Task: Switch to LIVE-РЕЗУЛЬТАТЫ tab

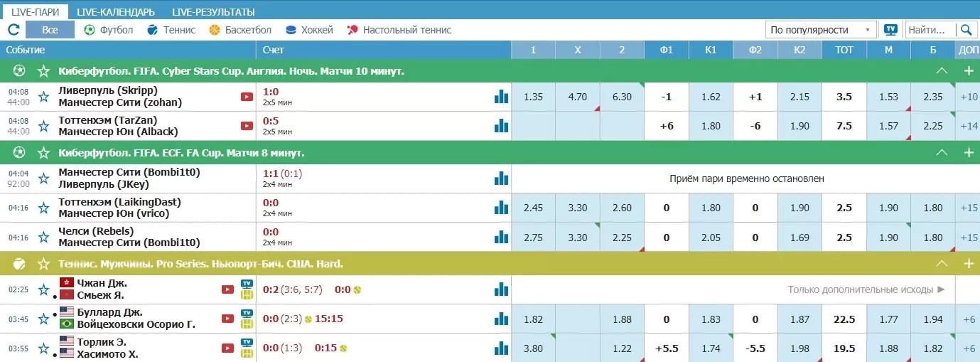Action: [x=213, y=12]
